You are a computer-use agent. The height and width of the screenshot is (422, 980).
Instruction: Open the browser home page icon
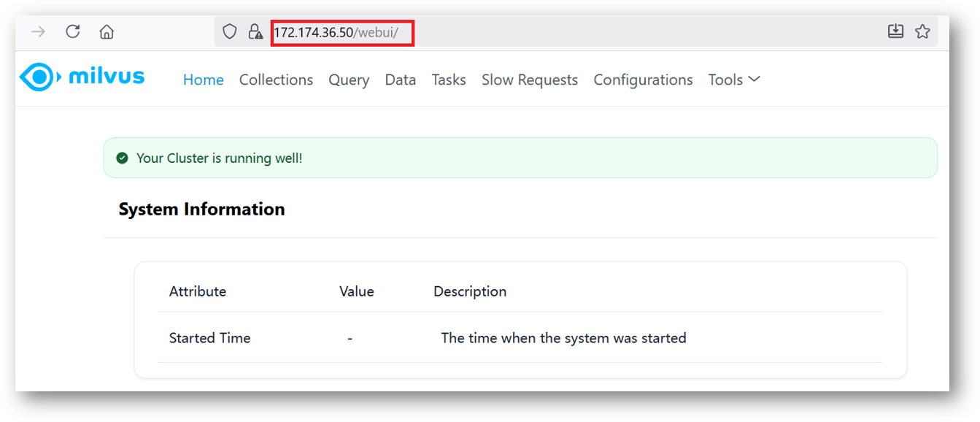pos(107,31)
